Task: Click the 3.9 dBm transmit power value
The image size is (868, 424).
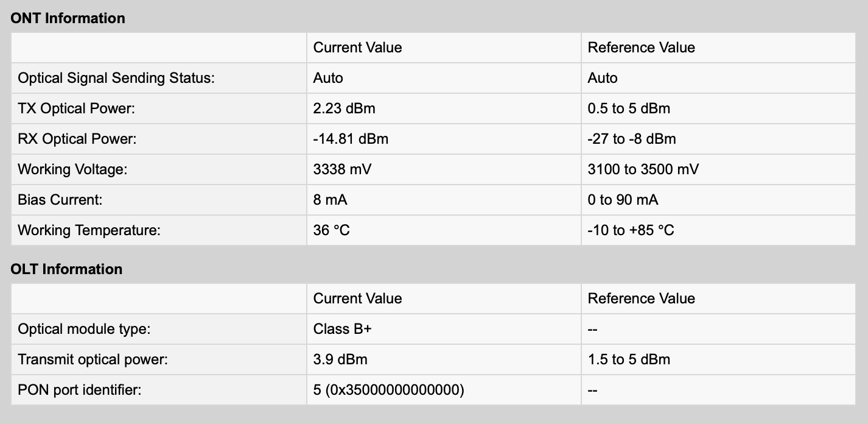Action: click(340, 359)
